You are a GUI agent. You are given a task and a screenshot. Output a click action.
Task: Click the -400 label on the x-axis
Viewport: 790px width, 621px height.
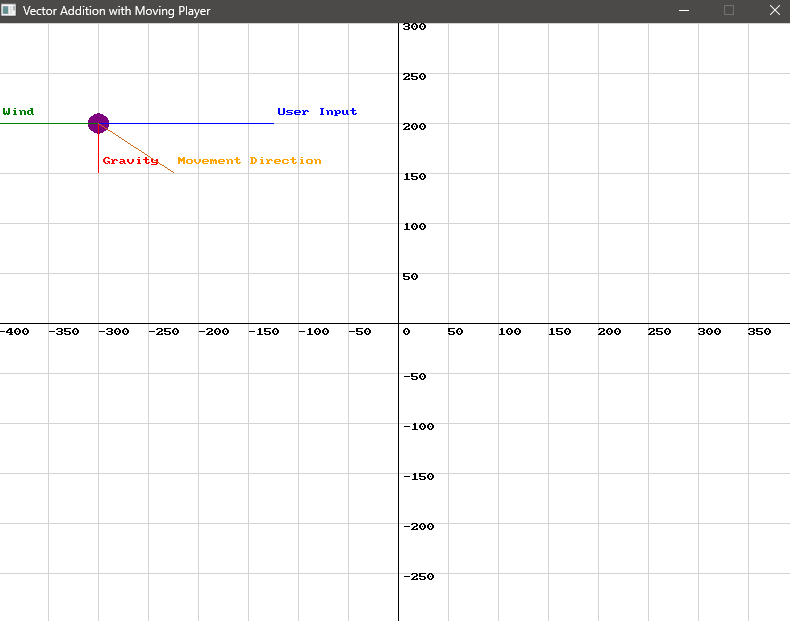pyautogui.click(x=14, y=332)
